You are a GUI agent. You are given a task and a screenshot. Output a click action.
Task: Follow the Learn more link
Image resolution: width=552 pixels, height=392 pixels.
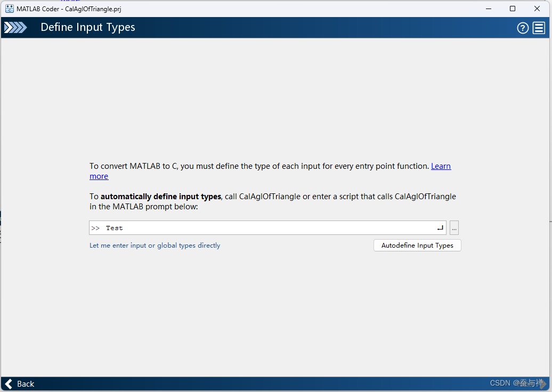[x=441, y=166]
